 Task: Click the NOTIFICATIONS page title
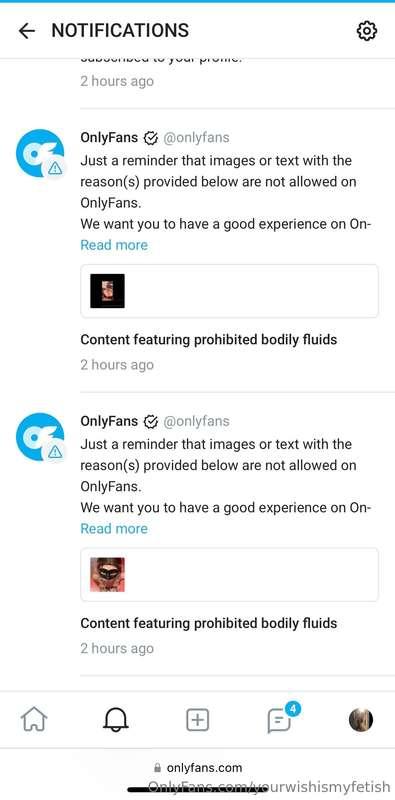pyautogui.click(x=120, y=31)
